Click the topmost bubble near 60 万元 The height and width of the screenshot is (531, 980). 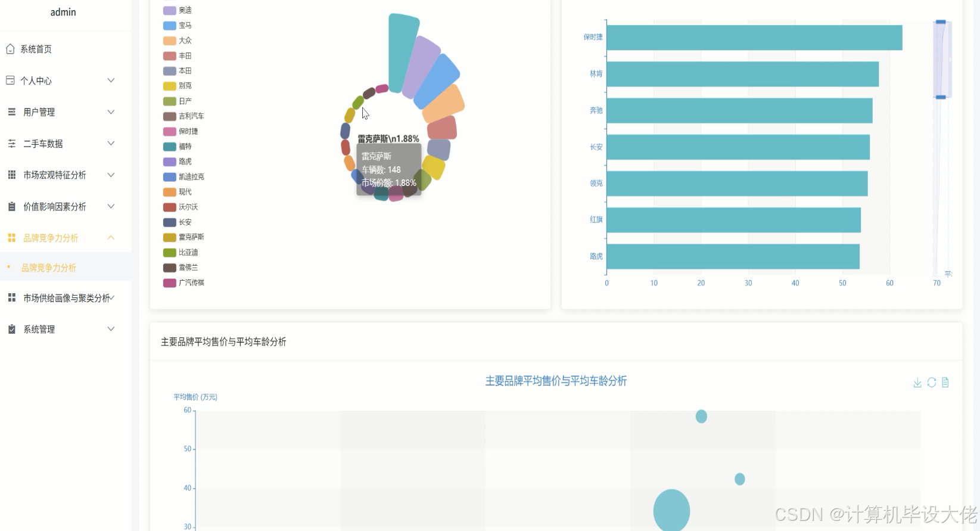[701, 417]
